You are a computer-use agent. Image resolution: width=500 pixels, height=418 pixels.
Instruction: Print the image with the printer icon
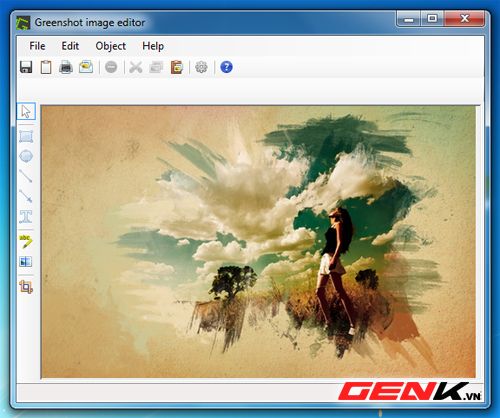coord(66,67)
